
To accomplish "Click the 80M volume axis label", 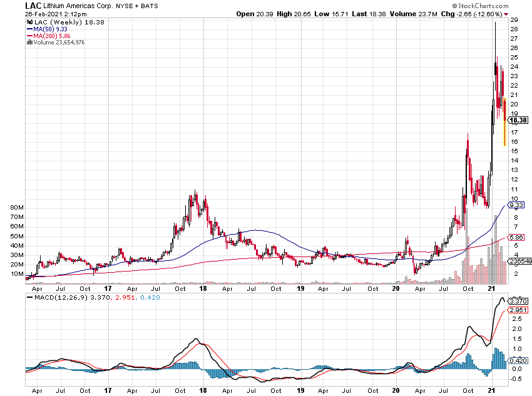I will pos(17,208).
